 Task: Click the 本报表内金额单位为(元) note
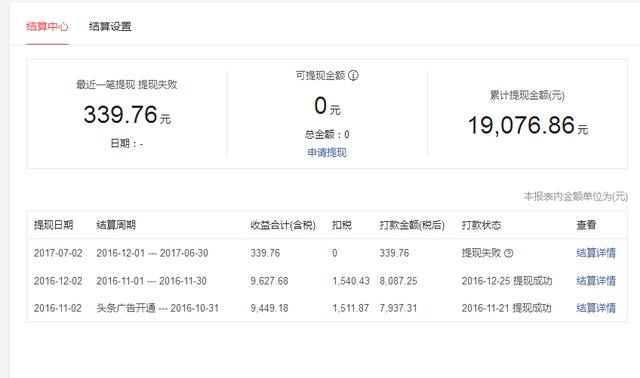click(x=576, y=196)
